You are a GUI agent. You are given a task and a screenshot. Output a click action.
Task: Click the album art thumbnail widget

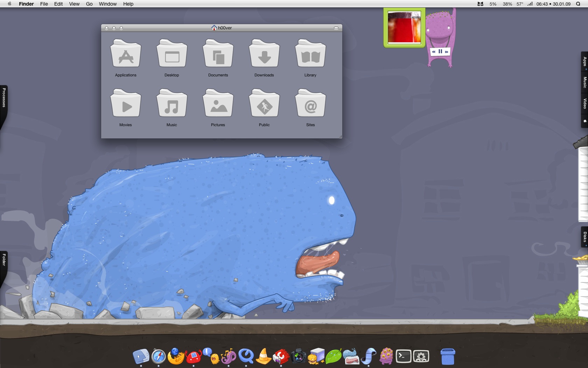(x=404, y=28)
